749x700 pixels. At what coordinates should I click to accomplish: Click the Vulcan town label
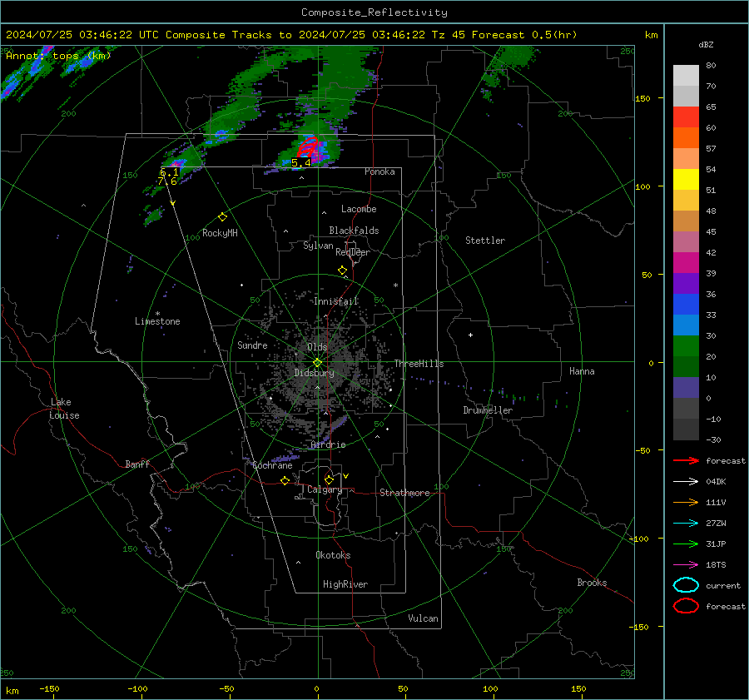pos(423,618)
